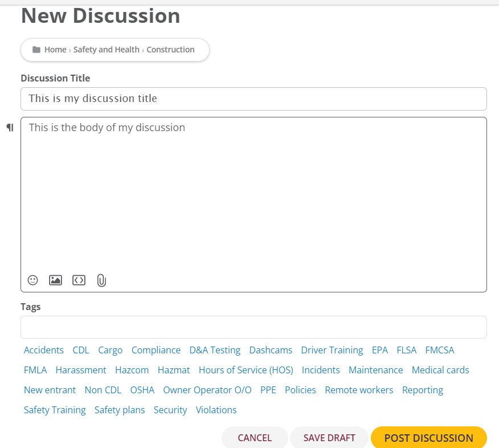Save the discussion as a draft
499x448 pixels.
329,438
